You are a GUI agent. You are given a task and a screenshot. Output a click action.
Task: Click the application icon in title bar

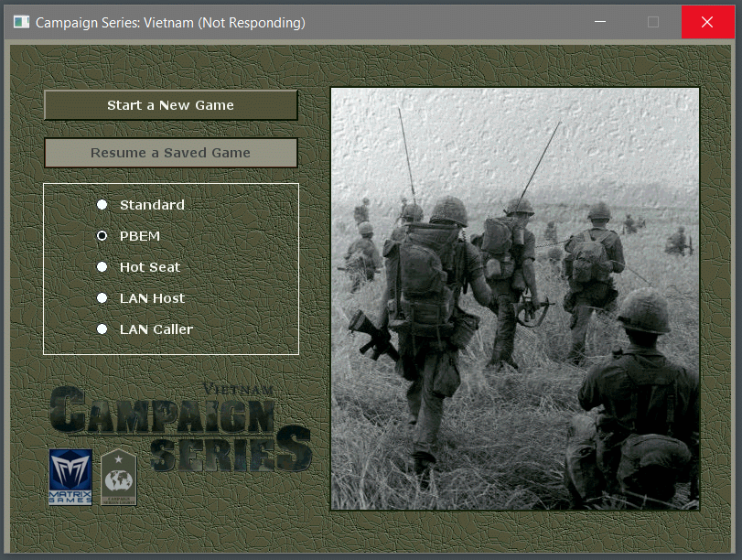(x=21, y=22)
